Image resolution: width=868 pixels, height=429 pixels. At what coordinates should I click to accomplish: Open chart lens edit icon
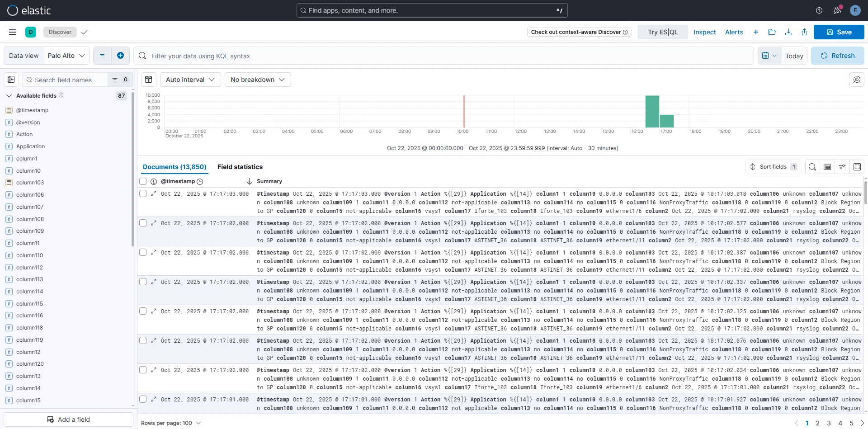pos(857,80)
